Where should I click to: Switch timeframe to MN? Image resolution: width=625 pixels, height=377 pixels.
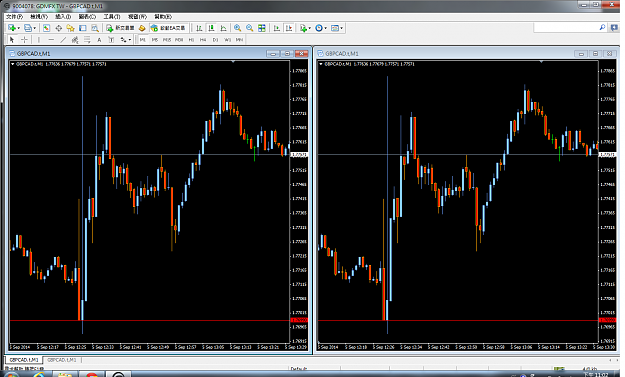[240, 39]
